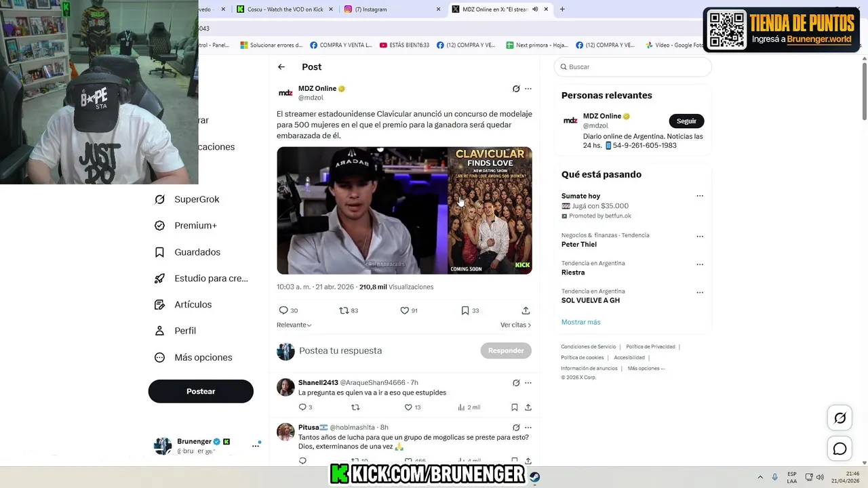Click the Buscar search field

633,67
